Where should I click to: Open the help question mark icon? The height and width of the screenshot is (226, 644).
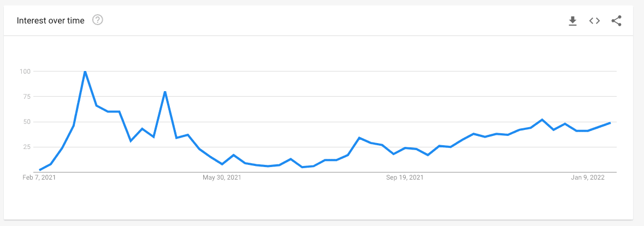(x=98, y=20)
